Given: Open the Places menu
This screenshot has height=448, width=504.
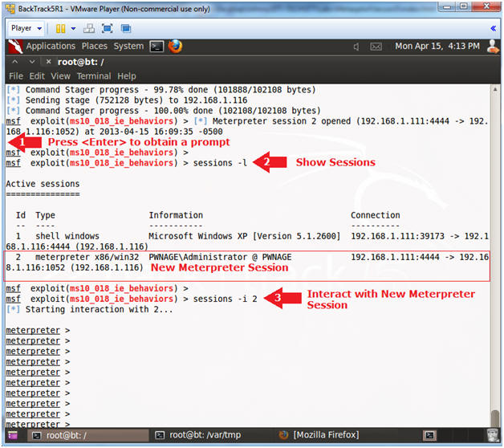Looking at the screenshot, I should click(94, 46).
